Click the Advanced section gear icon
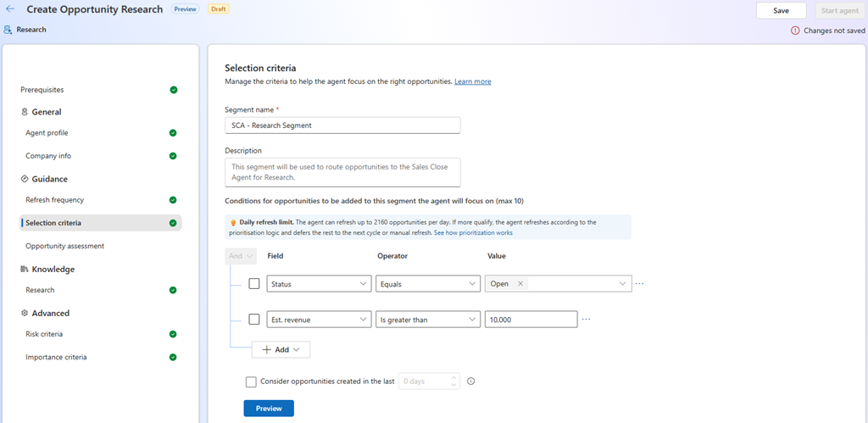The height and width of the screenshot is (423, 868). [x=24, y=313]
